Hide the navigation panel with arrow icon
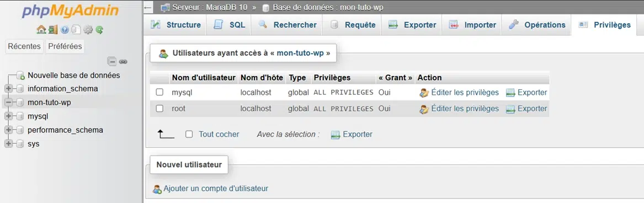This screenshot has height=203, width=644. click(148, 7)
